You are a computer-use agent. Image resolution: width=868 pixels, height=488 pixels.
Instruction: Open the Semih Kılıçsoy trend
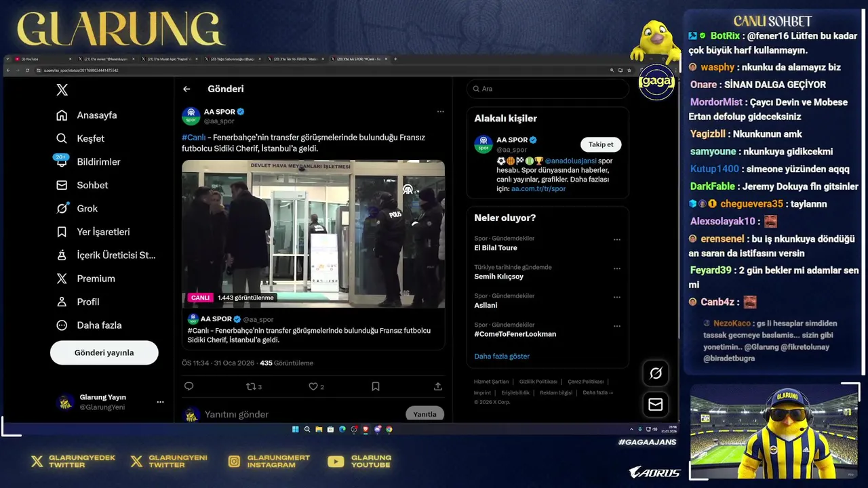(499, 277)
